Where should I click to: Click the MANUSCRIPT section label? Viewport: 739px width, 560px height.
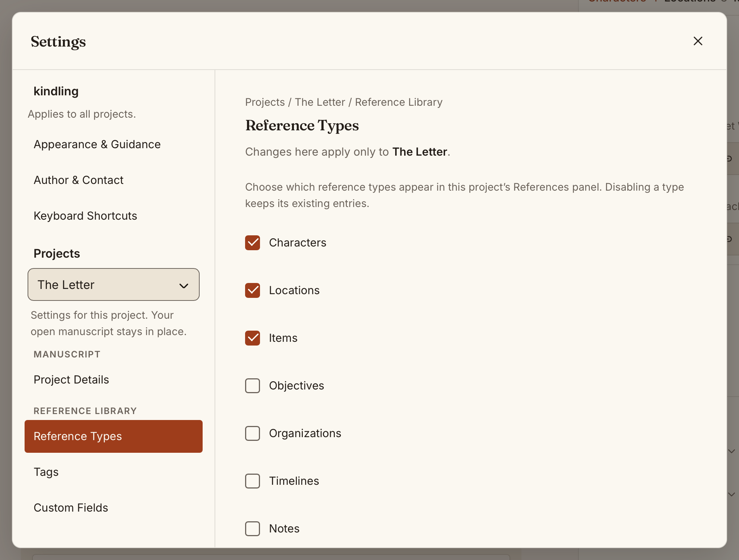[x=67, y=354]
